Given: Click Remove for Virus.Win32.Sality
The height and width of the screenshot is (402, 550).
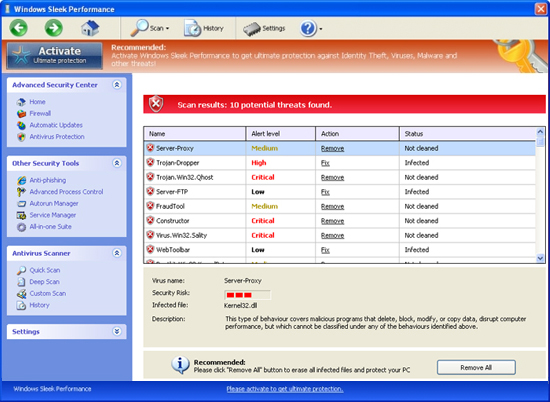Looking at the screenshot, I should click(333, 236).
